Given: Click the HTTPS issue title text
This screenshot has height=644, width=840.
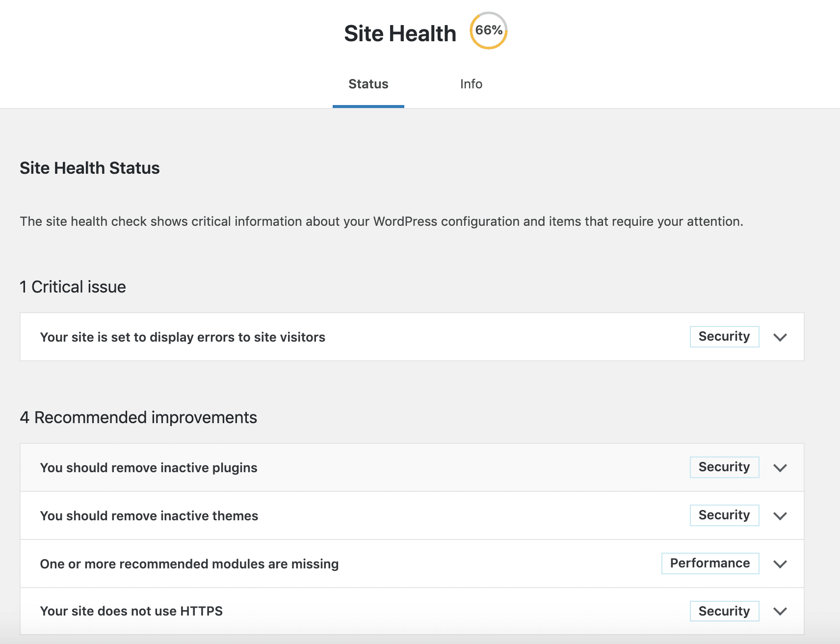Looking at the screenshot, I should 131,611.
